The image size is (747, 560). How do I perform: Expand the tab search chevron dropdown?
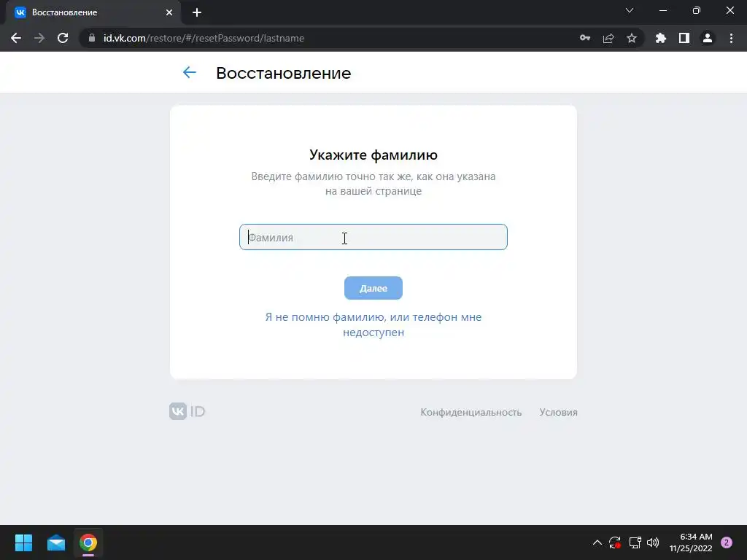(630, 10)
